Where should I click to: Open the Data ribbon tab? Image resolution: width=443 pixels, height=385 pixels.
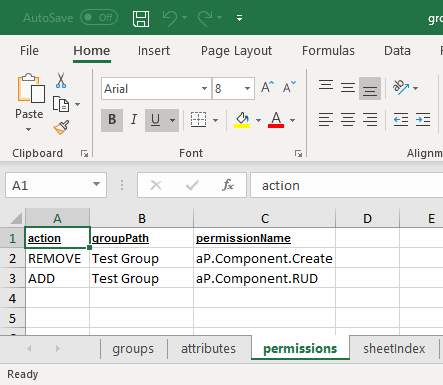point(397,51)
